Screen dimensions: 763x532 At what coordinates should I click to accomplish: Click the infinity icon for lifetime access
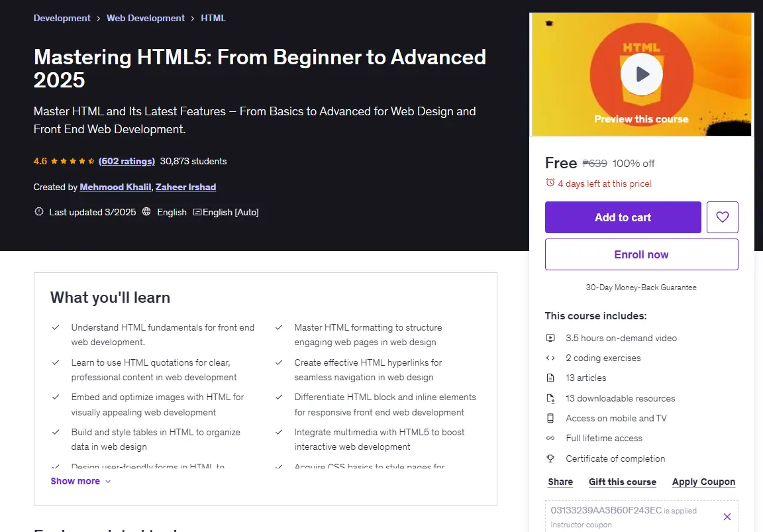pos(550,438)
